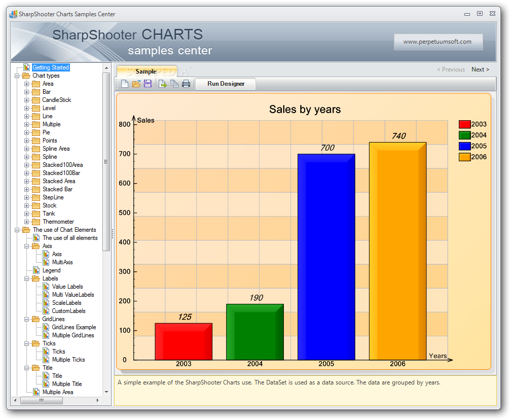
Task: Click the ScaleLabels sample icon
Action: click(46, 303)
